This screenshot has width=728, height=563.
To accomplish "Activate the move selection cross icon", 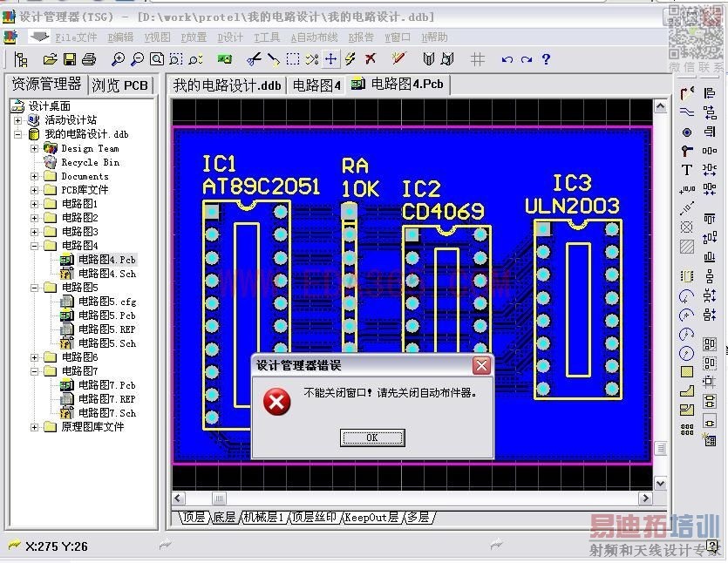I will pyautogui.click(x=330, y=59).
